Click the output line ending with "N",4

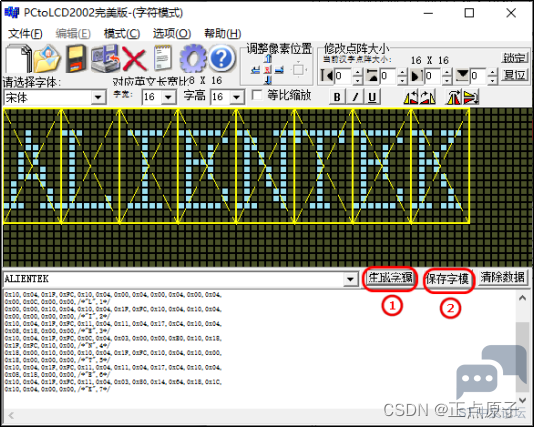[x=58, y=345]
